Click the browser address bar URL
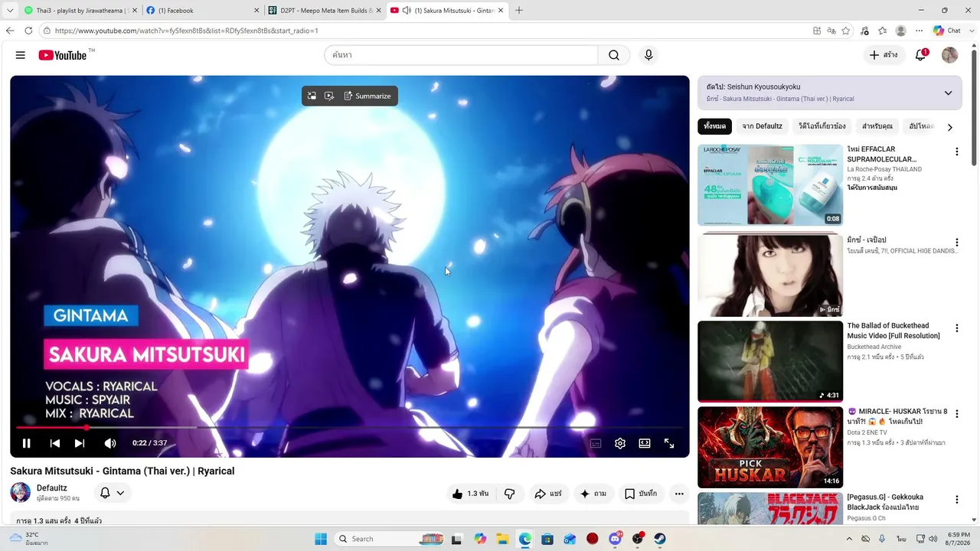The width and height of the screenshot is (980, 551). tap(186, 31)
